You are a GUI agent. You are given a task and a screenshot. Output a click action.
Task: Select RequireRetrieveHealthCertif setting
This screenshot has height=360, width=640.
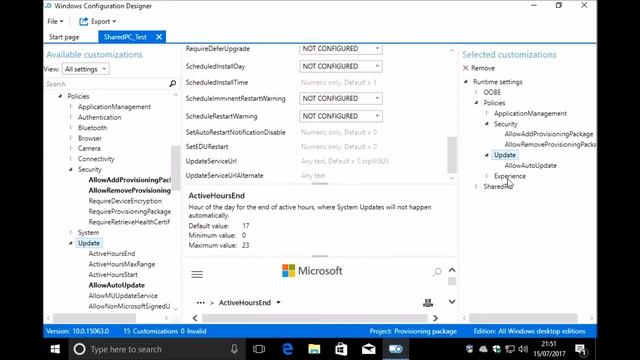(x=129, y=222)
